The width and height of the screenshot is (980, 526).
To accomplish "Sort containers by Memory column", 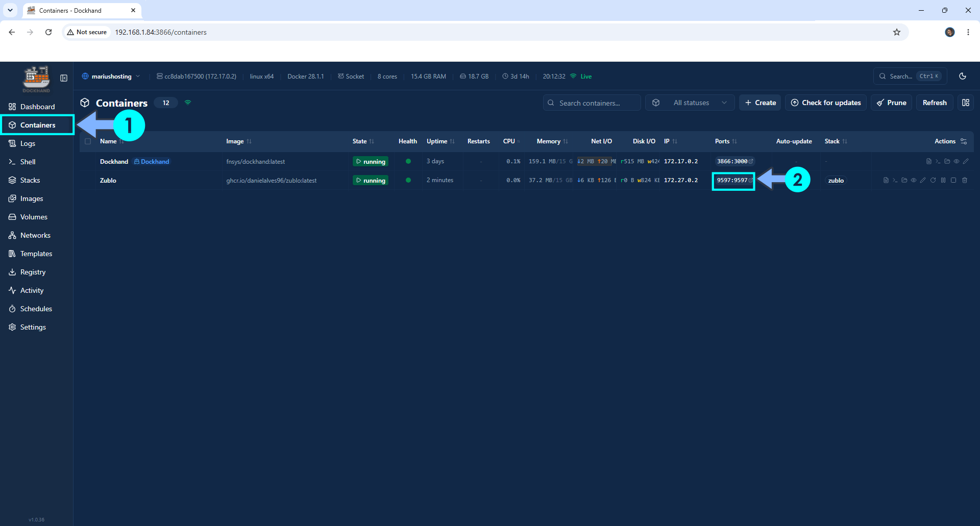I will [x=552, y=141].
